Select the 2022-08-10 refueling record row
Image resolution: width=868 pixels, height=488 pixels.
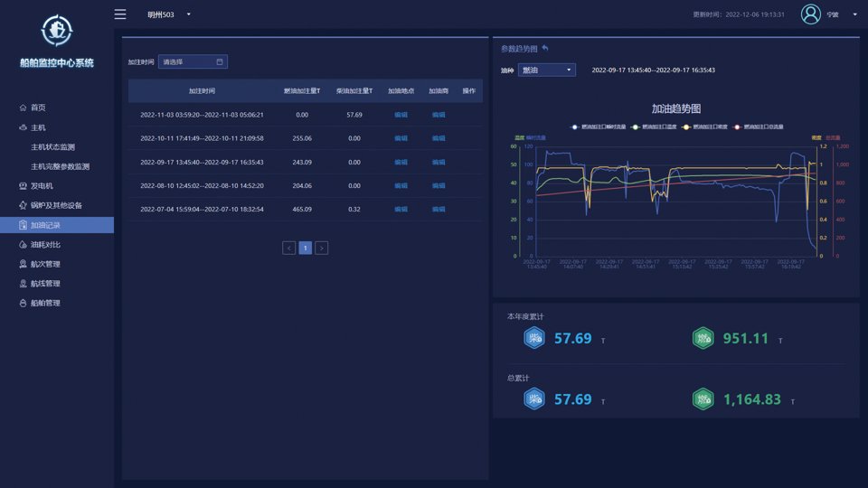click(202, 185)
